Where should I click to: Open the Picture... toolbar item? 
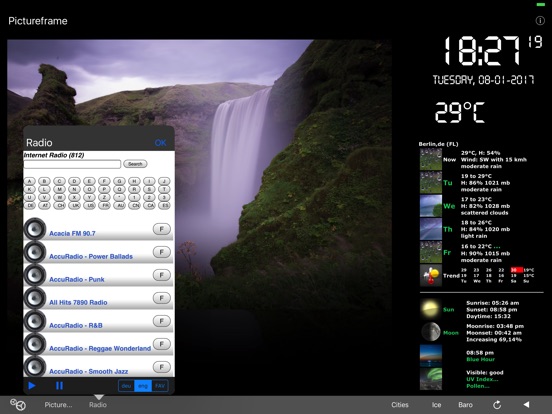click(x=58, y=405)
